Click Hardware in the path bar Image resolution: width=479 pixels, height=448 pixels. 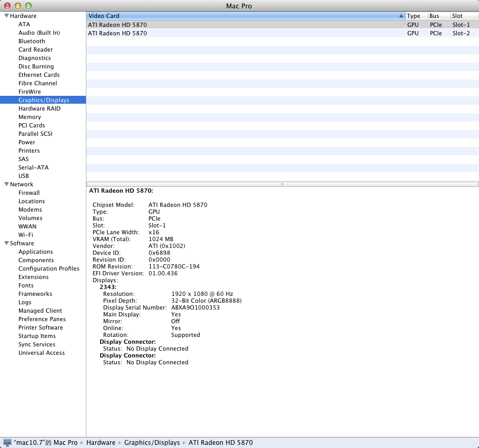point(101,443)
